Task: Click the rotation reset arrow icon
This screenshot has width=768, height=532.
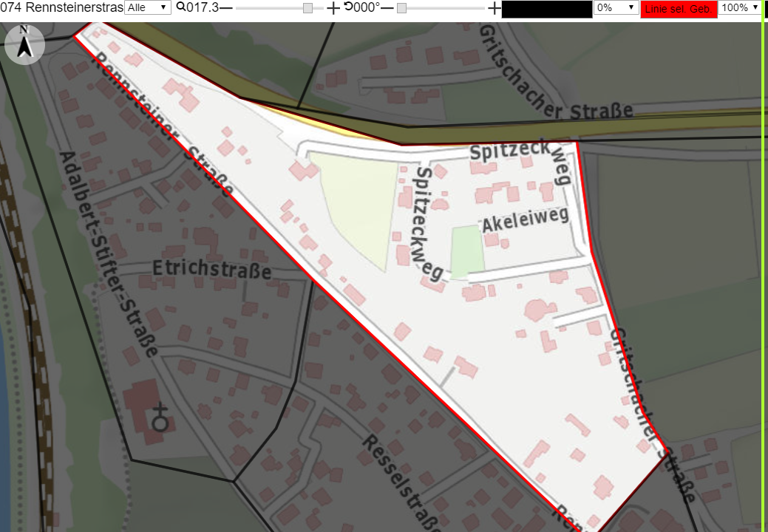Action: tap(348, 7)
